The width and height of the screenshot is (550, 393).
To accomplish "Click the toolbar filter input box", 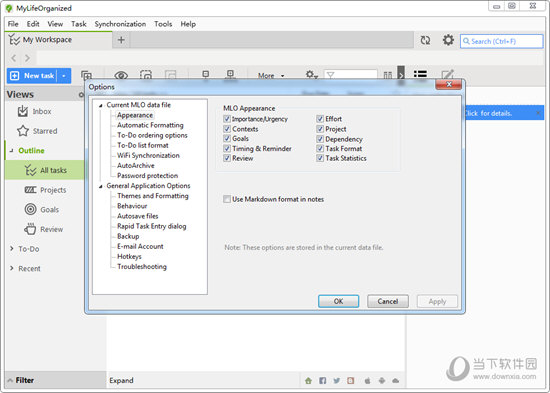I will (x=350, y=75).
